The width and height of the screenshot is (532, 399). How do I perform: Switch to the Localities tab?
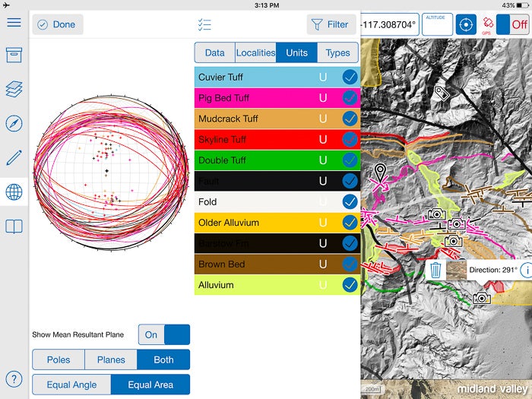click(x=255, y=52)
